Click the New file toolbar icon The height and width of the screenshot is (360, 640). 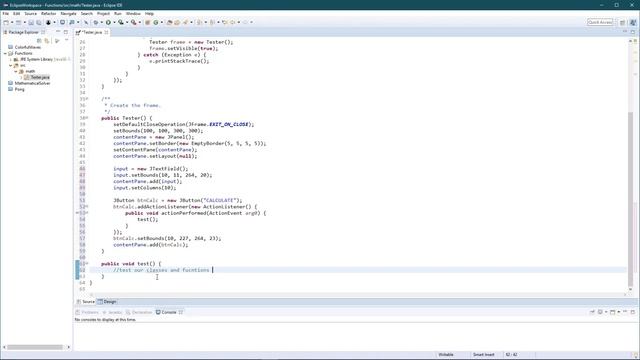click(x=6, y=22)
